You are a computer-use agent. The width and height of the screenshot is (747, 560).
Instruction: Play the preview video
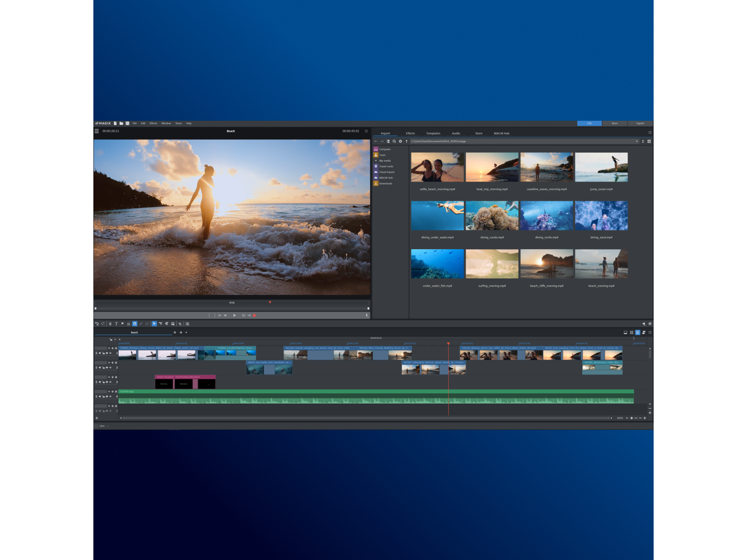tap(235, 316)
